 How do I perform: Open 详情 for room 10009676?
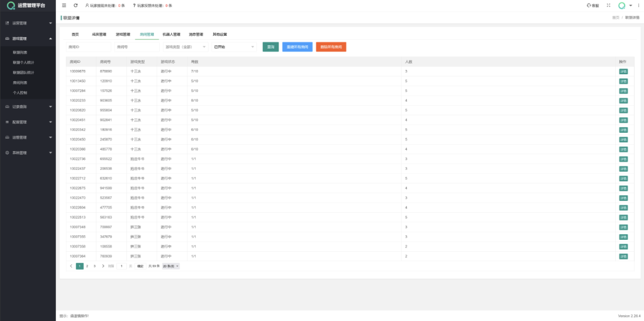coord(623,72)
